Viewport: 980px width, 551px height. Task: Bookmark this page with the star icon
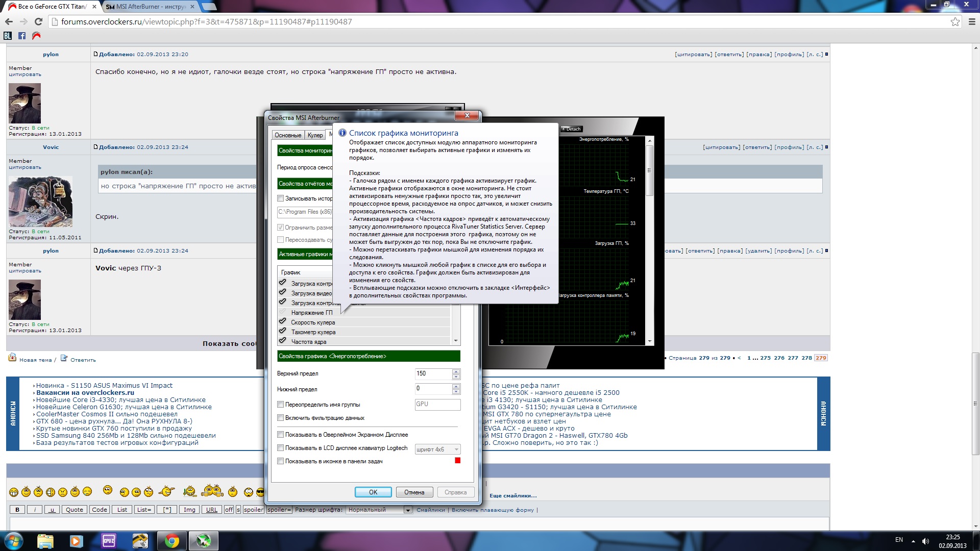pos(955,21)
